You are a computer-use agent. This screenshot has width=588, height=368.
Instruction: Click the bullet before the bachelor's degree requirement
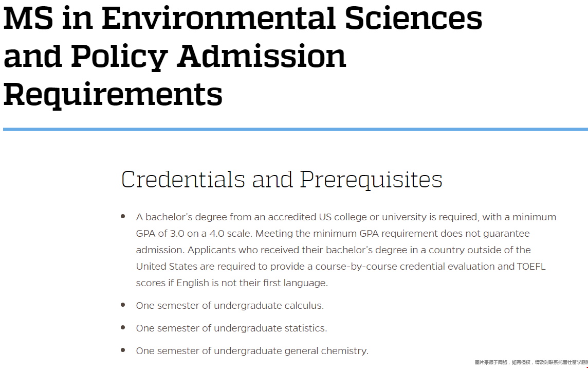(123, 216)
